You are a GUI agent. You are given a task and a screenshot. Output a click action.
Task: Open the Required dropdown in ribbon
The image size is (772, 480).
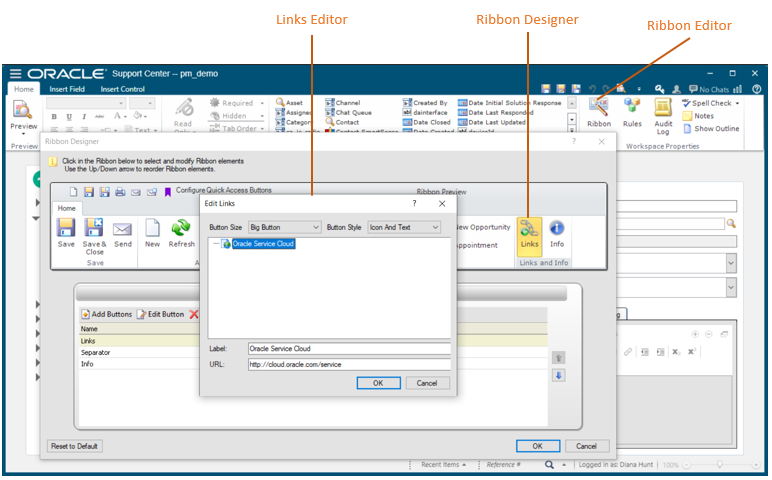point(262,103)
